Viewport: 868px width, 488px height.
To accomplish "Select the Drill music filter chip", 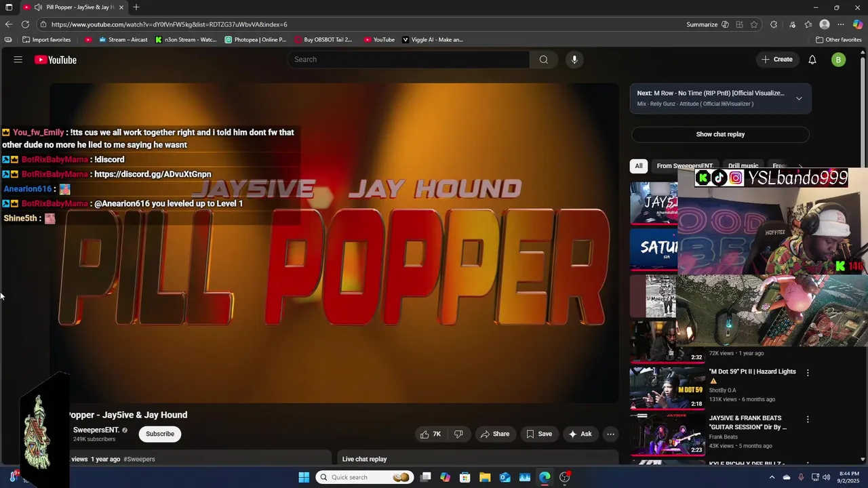I will (x=743, y=166).
